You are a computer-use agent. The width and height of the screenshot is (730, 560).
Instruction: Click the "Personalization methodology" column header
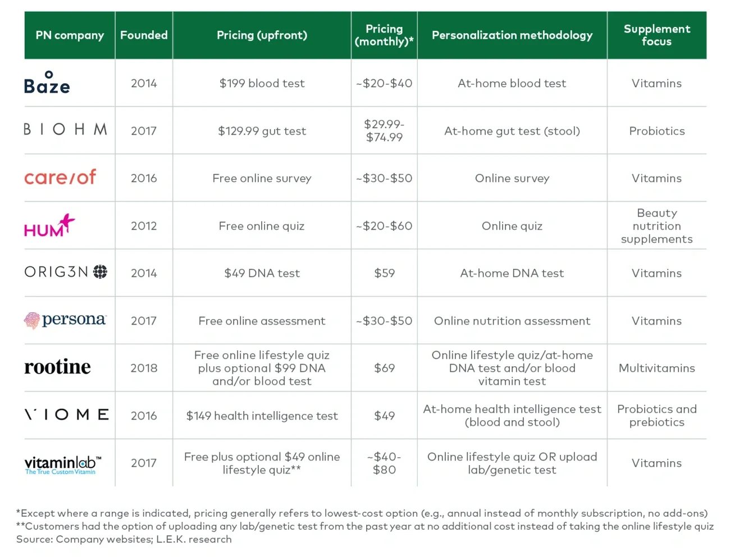point(512,35)
